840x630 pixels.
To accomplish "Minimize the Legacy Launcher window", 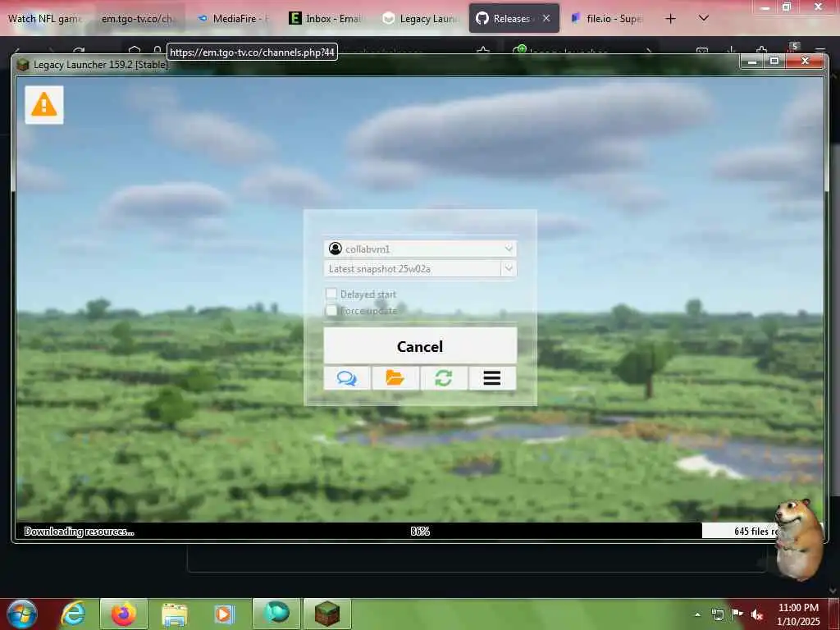I will click(x=752, y=61).
